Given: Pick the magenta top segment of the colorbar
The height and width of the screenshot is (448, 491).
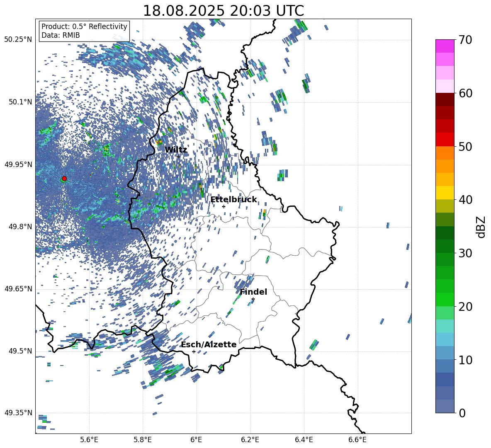Looking at the screenshot, I should 445,46.
